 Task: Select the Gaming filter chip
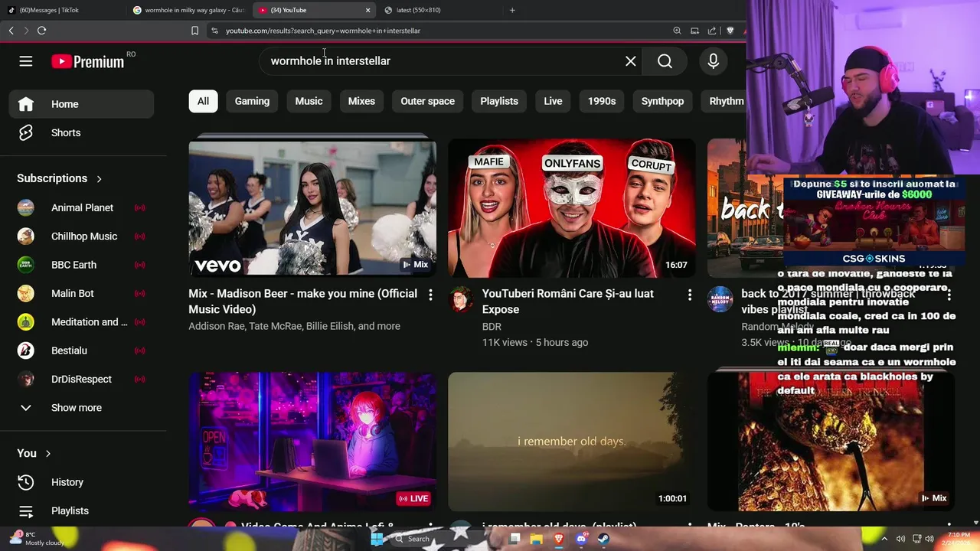[252, 101]
